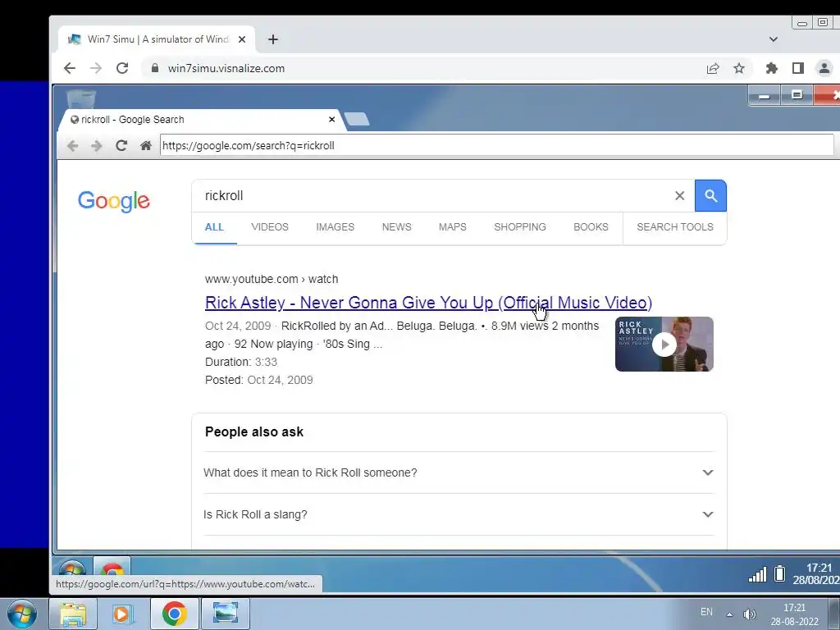The height and width of the screenshot is (630, 840).
Task: Switch to the BOOKS results tab
Action: [x=591, y=227]
